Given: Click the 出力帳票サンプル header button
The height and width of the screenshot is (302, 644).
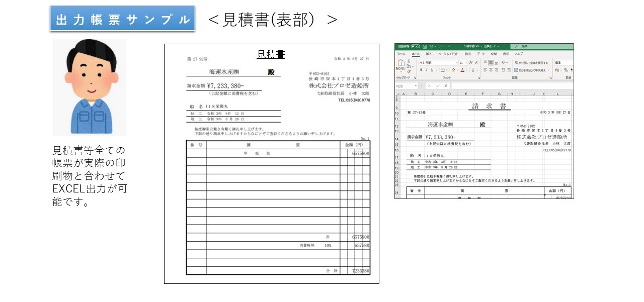Looking at the screenshot, I should [123, 20].
